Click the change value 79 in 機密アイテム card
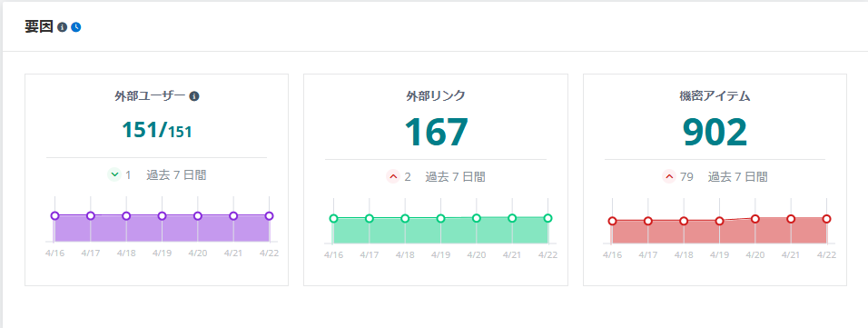The width and height of the screenshot is (868, 328). point(686,177)
